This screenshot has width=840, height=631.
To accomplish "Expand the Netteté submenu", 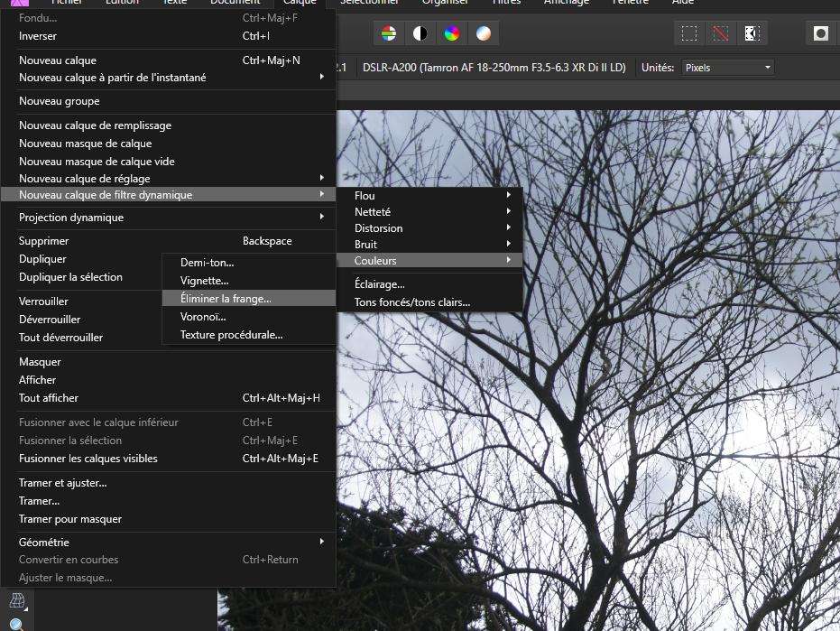I will coord(429,212).
